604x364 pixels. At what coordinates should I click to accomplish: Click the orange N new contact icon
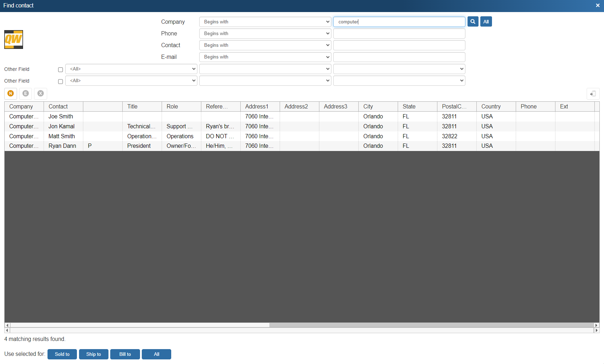pos(11,93)
